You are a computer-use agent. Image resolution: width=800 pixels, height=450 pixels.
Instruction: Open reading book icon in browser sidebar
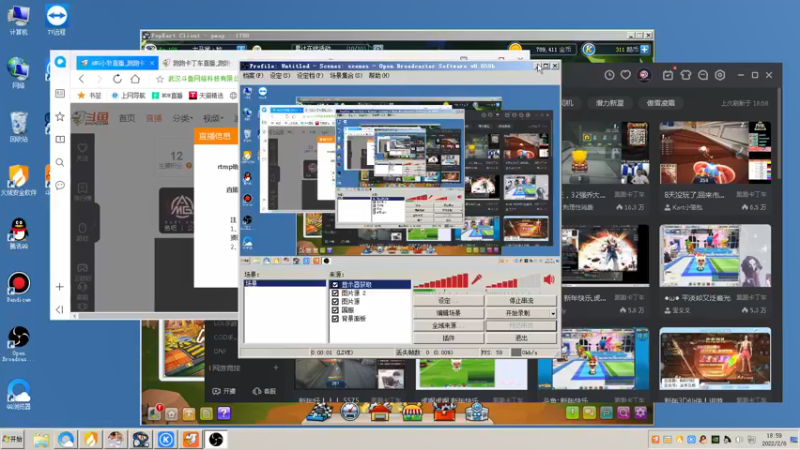pyautogui.click(x=60, y=139)
